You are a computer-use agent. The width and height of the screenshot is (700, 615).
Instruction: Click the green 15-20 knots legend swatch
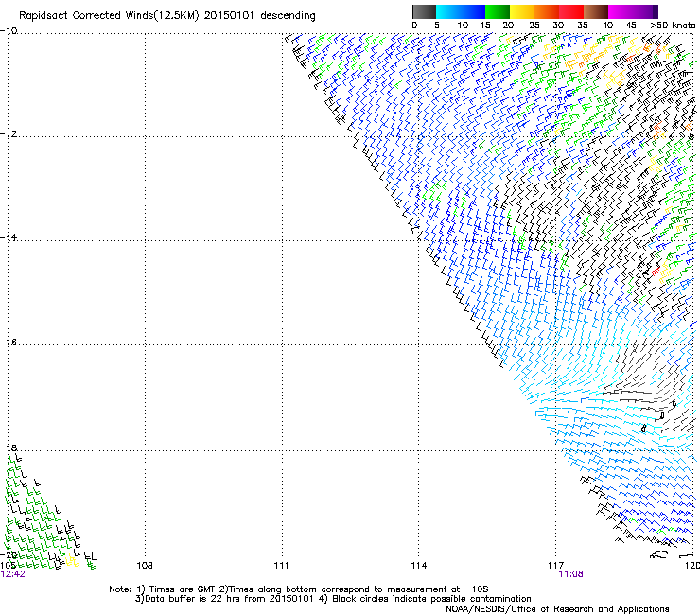[498, 11]
